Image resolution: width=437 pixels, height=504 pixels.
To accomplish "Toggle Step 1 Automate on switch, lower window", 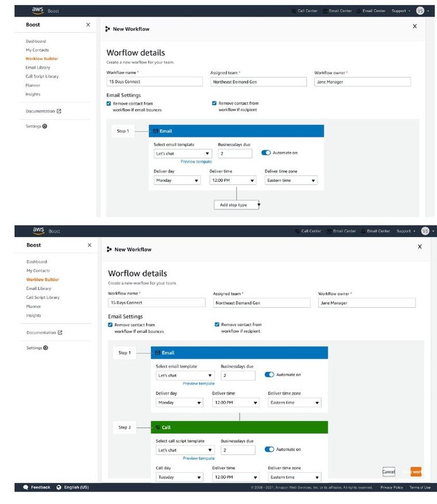I will 269,375.
